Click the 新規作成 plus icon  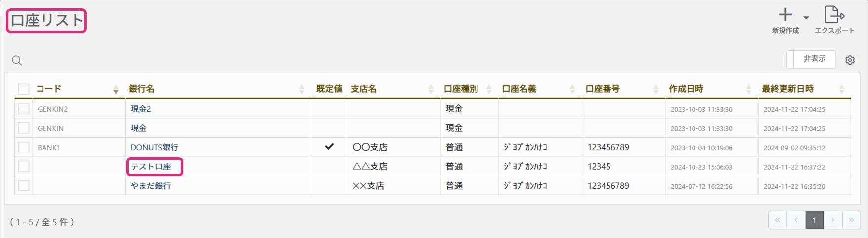pos(785,16)
